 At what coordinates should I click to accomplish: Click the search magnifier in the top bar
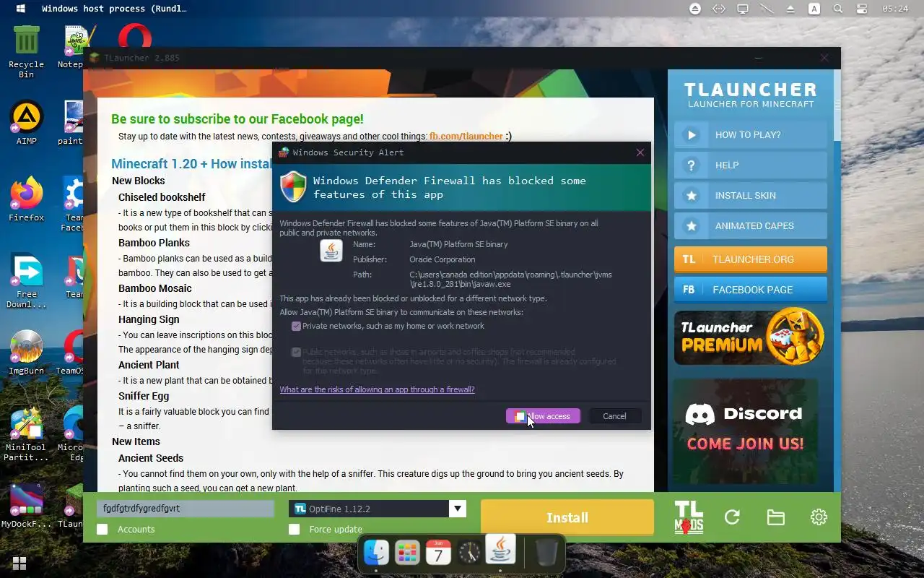pyautogui.click(x=838, y=9)
